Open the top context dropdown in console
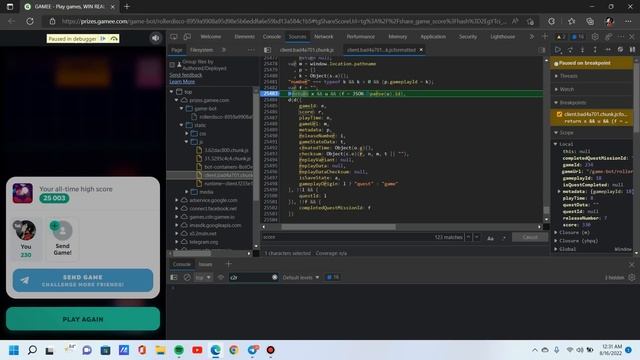The image size is (640, 360). 203,277
